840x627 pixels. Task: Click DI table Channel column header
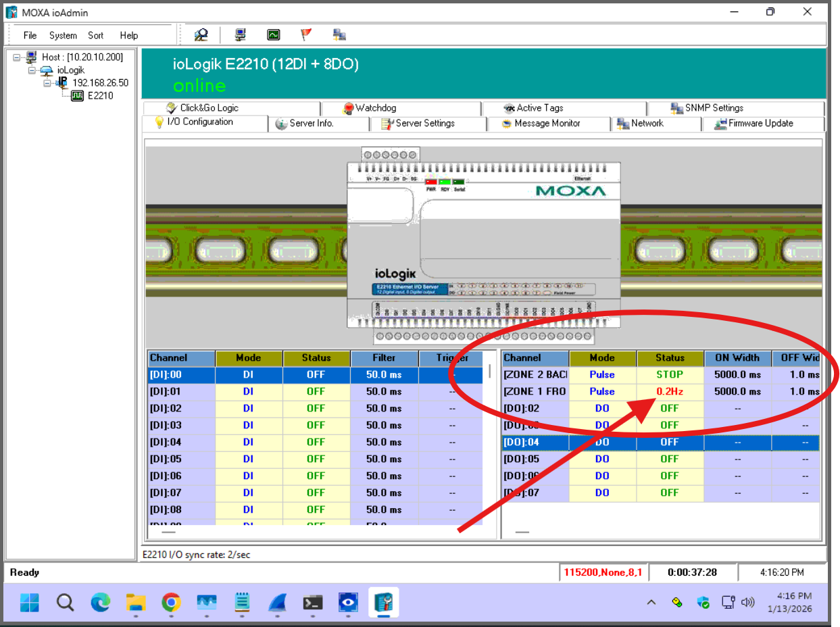(x=181, y=358)
